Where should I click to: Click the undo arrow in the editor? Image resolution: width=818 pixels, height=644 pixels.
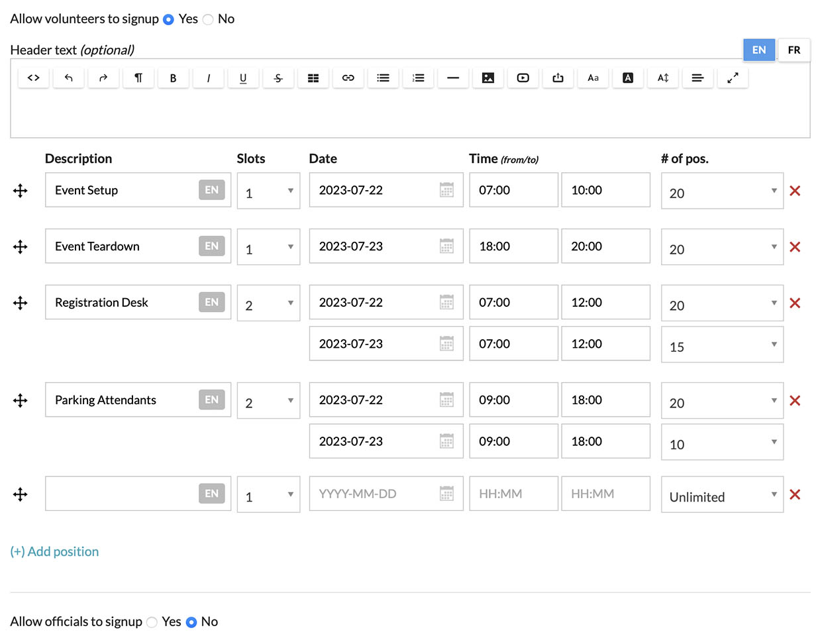coord(68,78)
